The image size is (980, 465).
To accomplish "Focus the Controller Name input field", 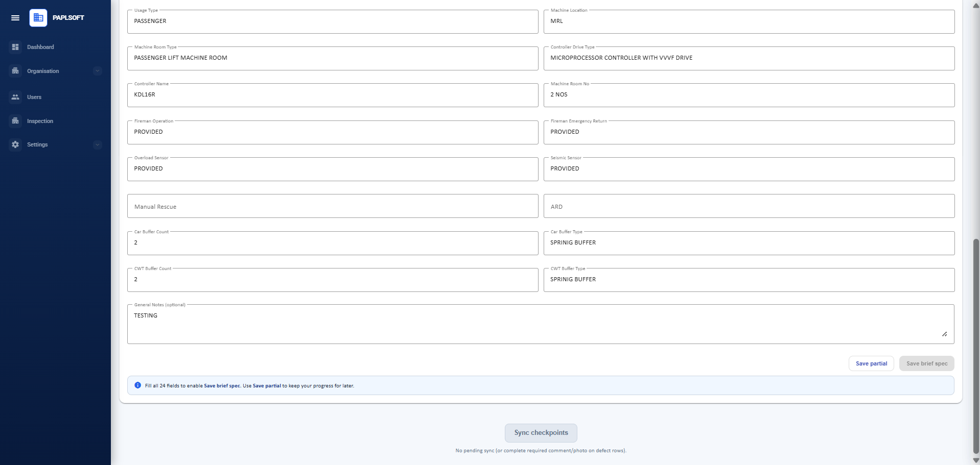I will (333, 95).
